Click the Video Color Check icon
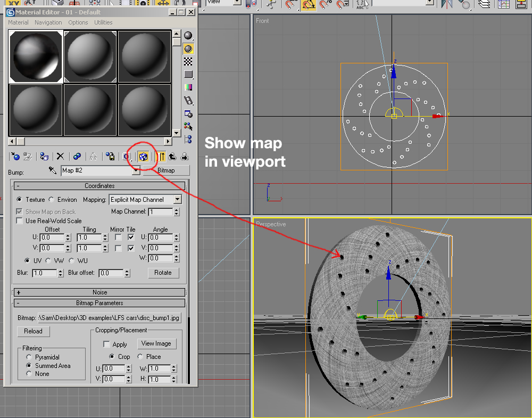 pyautogui.click(x=188, y=87)
